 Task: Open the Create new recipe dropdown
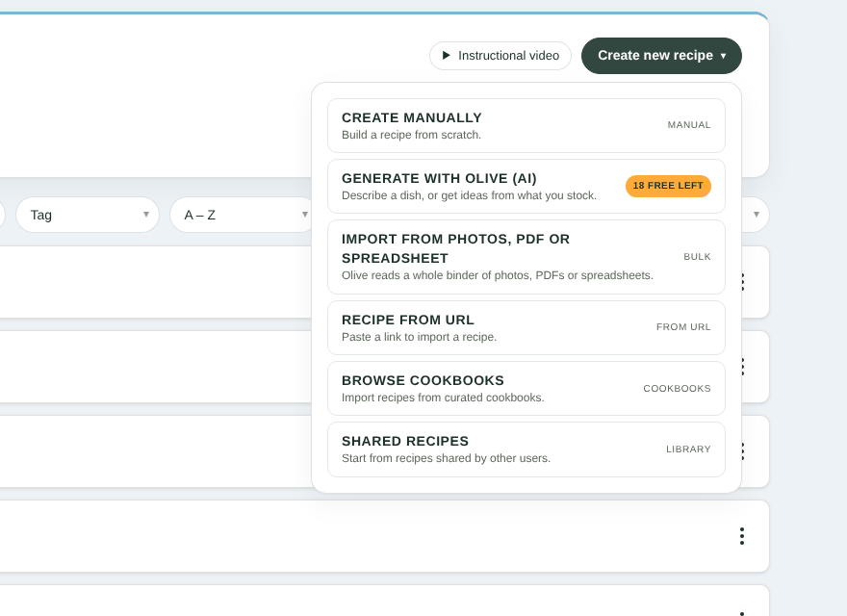click(661, 56)
